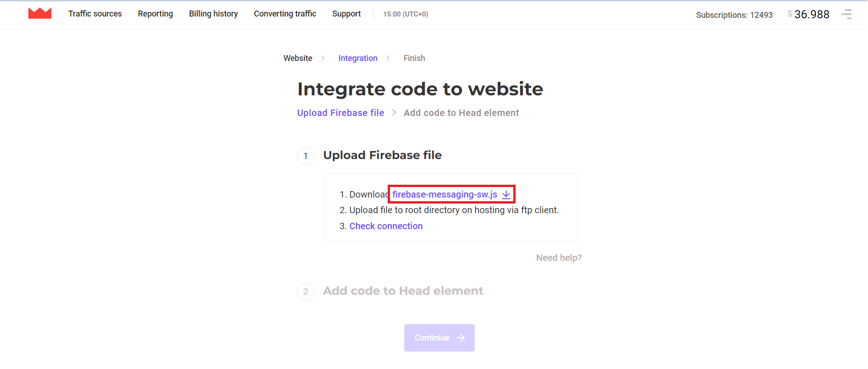Go to Billing history
Screen dimensions: 868x369
214,14
